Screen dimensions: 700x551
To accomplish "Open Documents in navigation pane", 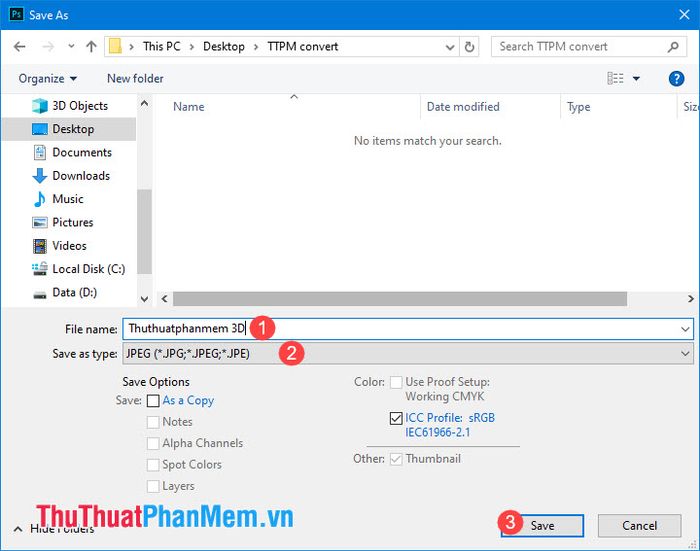I will coord(73,152).
